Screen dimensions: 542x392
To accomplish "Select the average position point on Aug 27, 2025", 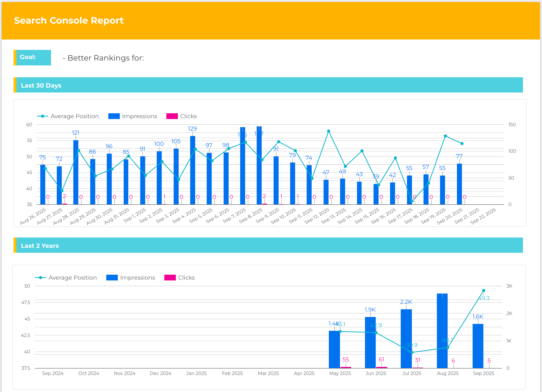I will 62,191.
